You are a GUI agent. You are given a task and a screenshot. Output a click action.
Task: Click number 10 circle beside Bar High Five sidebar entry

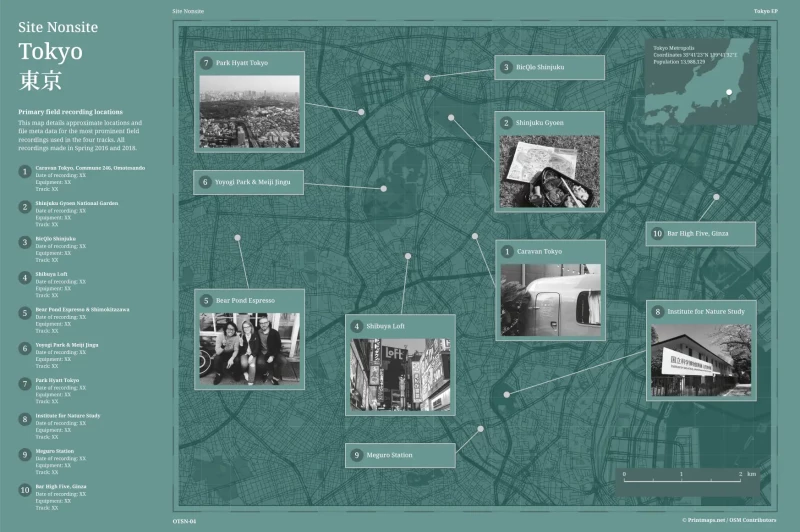tap(24, 490)
